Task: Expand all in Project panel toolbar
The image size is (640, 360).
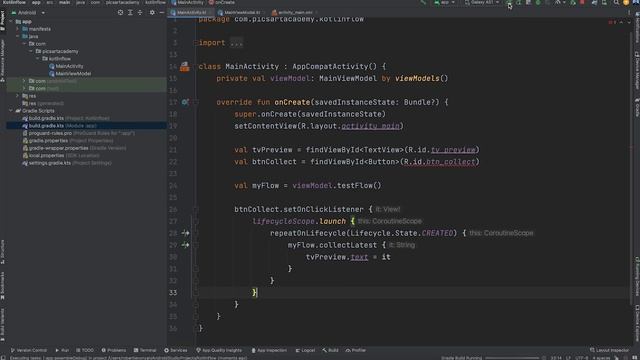Action: click(130, 13)
